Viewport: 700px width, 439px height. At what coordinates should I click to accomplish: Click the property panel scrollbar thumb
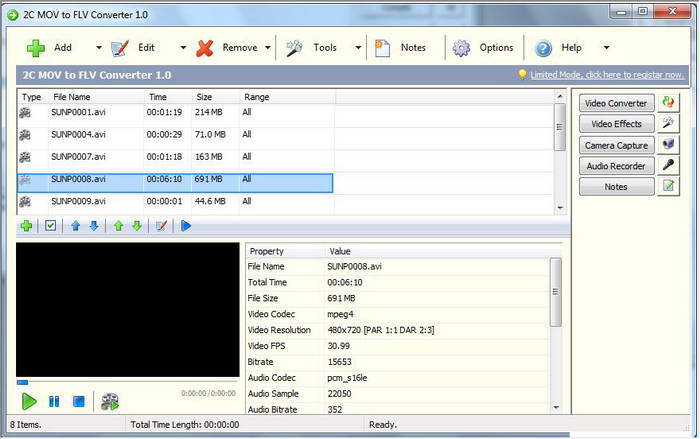[x=556, y=292]
